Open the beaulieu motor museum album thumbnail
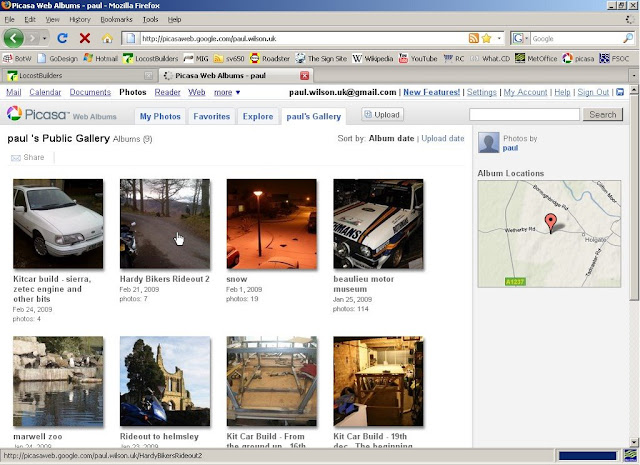This screenshot has height=465, width=640. click(378, 224)
